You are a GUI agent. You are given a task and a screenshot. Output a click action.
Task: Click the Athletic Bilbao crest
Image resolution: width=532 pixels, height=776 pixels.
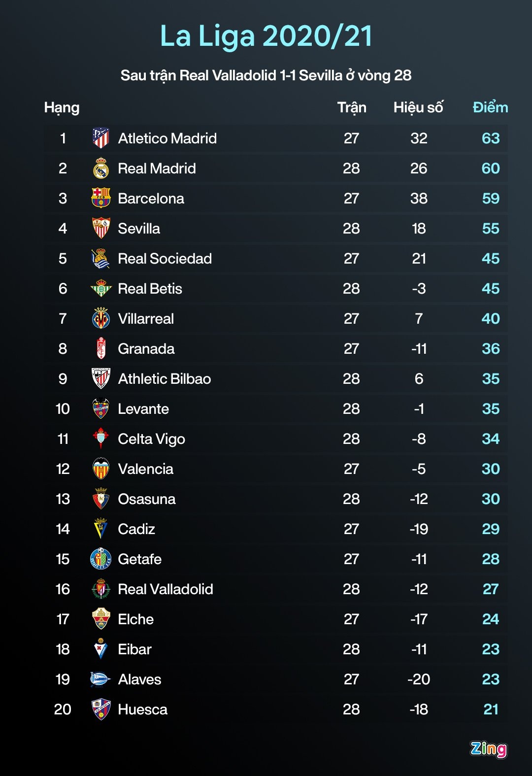tap(101, 379)
